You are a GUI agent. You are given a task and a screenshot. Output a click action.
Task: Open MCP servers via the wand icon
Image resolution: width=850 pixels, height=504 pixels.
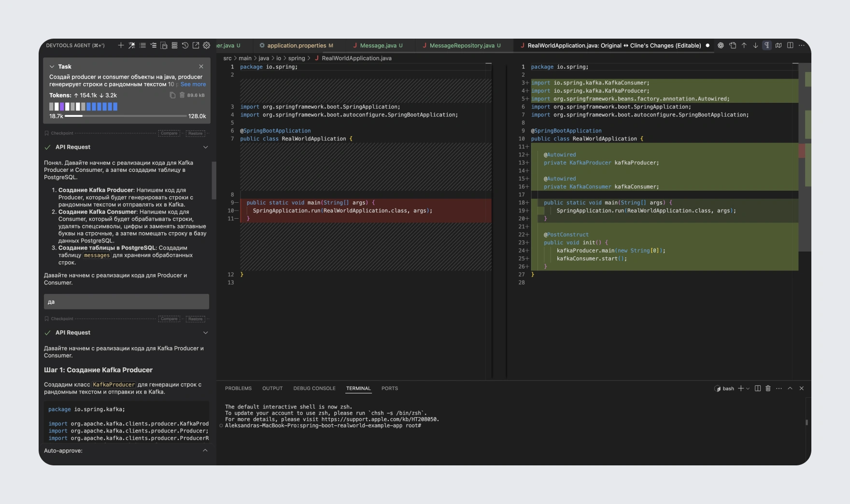[x=131, y=45]
